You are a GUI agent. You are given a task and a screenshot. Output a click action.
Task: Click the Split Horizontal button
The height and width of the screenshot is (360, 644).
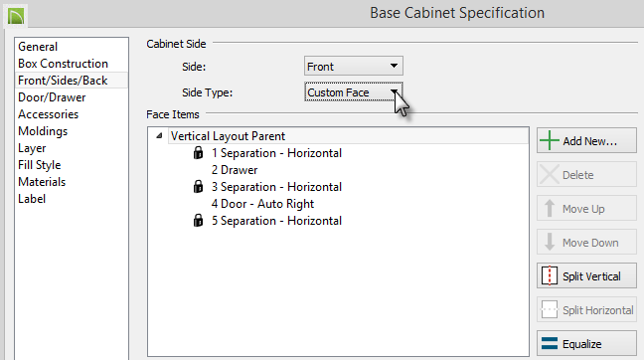coord(586,310)
